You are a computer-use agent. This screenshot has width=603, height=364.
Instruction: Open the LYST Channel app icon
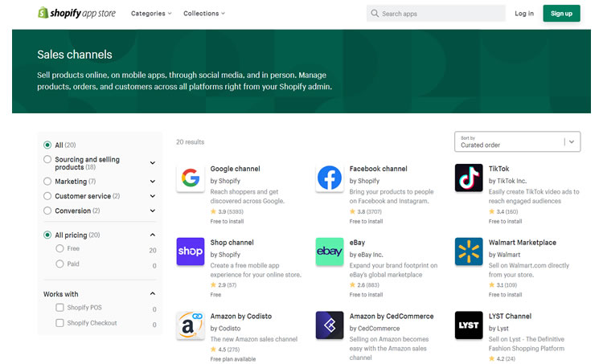click(469, 325)
